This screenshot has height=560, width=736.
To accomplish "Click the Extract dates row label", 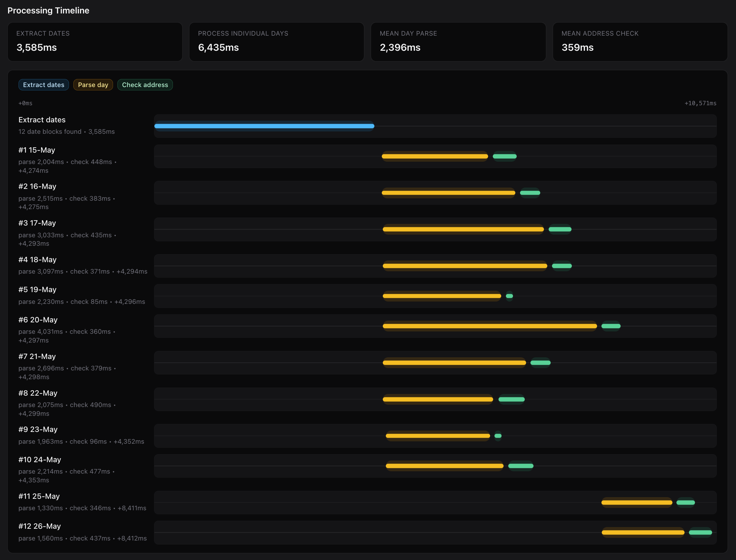I will tap(42, 120).
